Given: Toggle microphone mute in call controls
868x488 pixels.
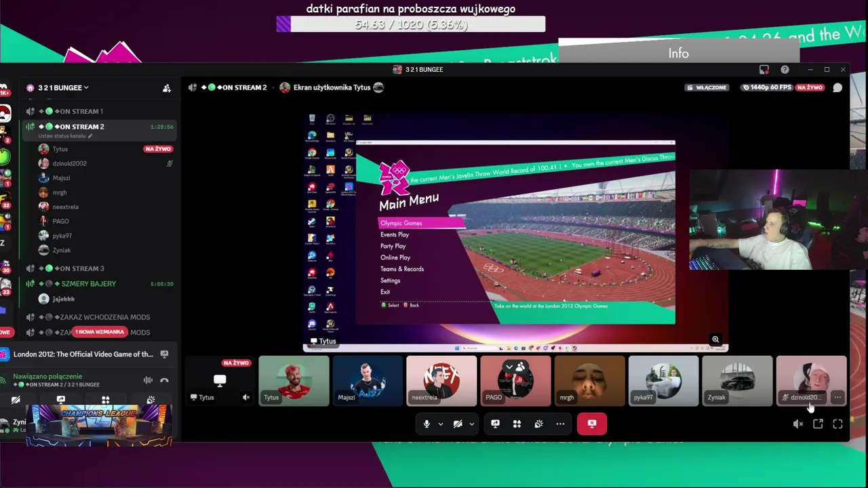Looking at the screenshot, I should point(427,424).
